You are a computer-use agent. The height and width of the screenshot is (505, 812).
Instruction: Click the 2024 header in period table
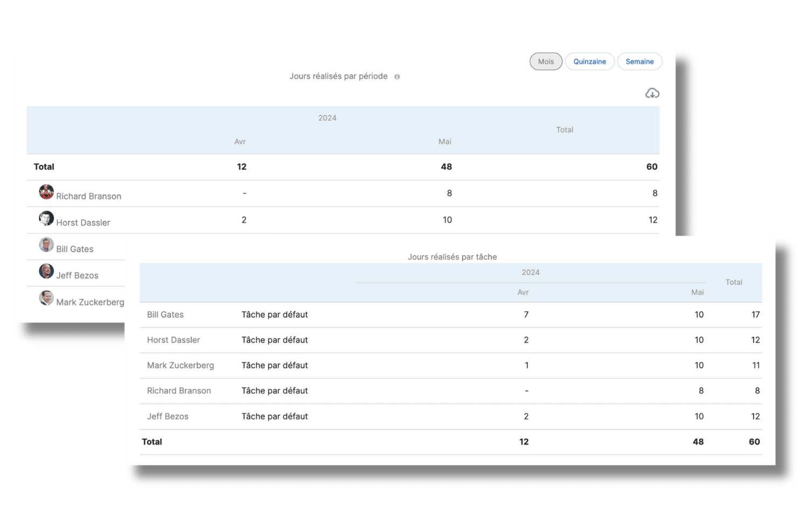pyautogui.click(x=327, y=118)
